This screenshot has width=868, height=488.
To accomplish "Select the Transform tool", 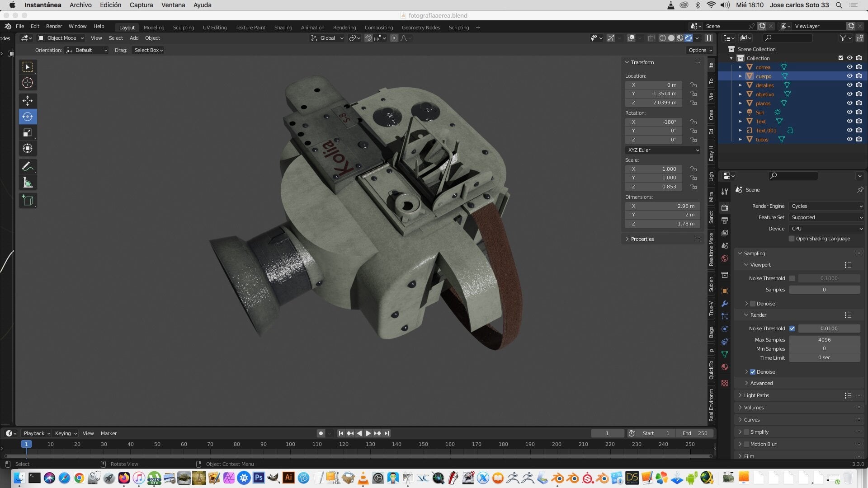I will click(28, 148).
